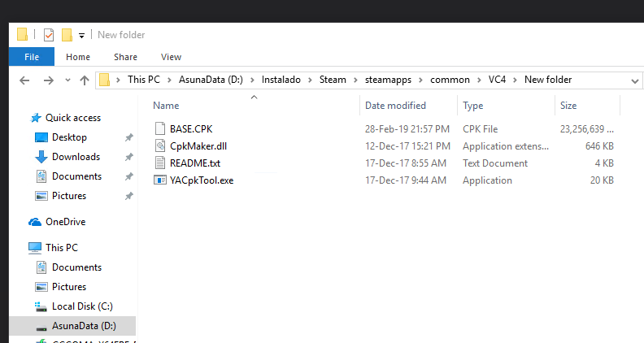Unpin Downloads from Quick access
This screenshot has height=343, width=644.
[x=128, y=157]
